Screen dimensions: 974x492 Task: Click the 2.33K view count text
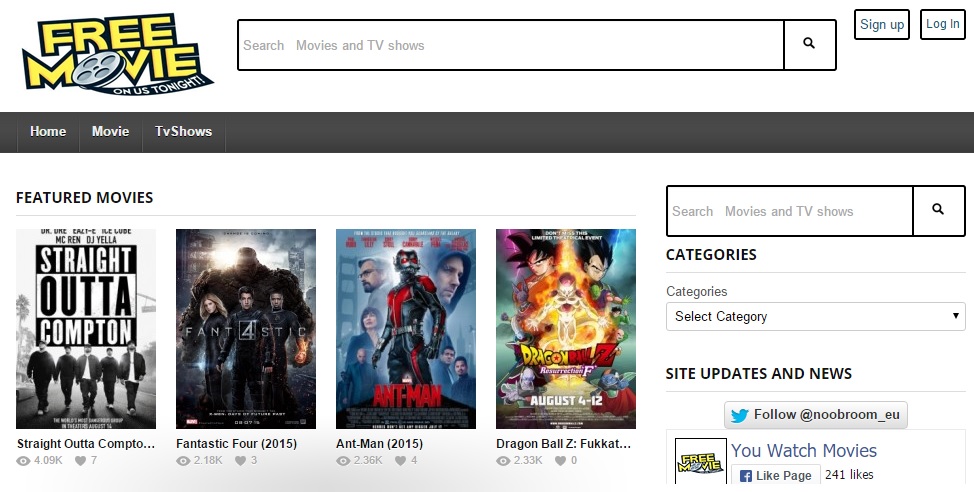(x=528, y=461)
